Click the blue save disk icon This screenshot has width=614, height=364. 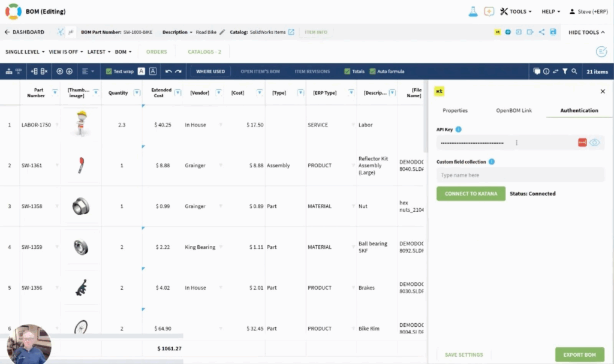coord(553,32)
